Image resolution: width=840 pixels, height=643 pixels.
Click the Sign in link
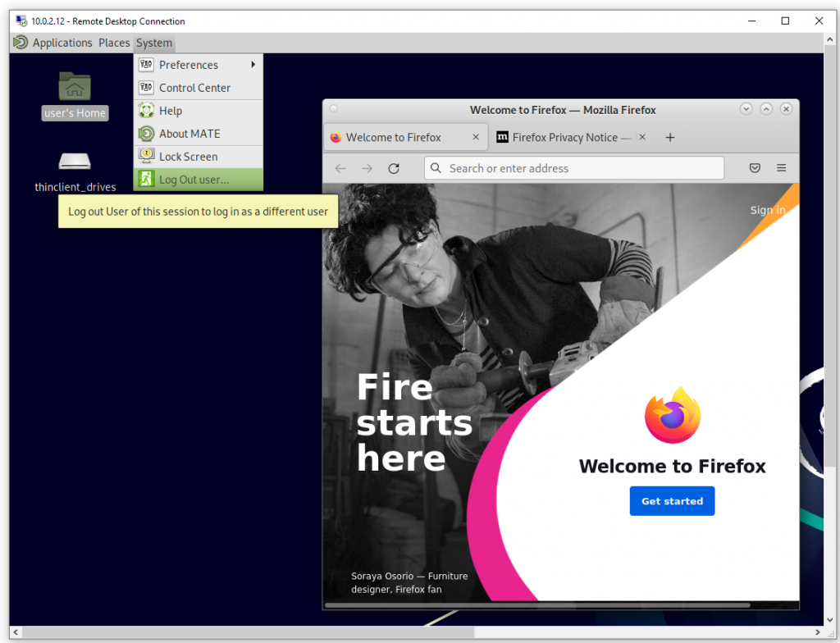click(x=768, y=211)
